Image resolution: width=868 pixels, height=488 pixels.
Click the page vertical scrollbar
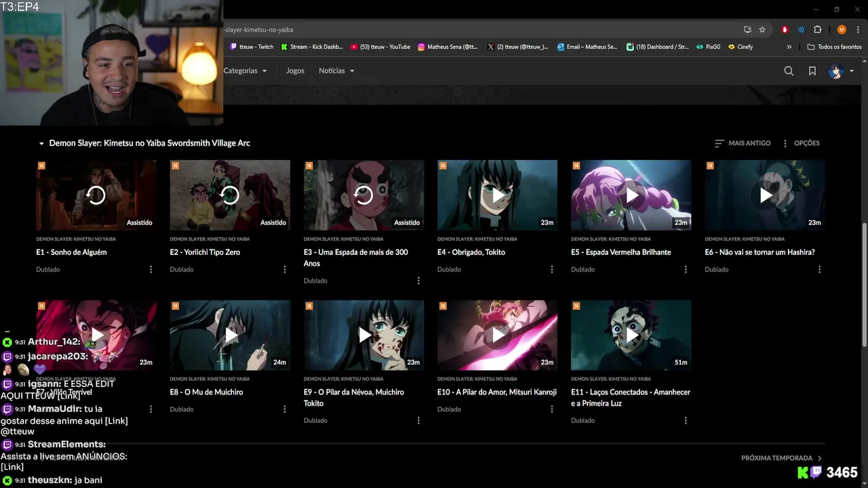click(x=864, y=285)
